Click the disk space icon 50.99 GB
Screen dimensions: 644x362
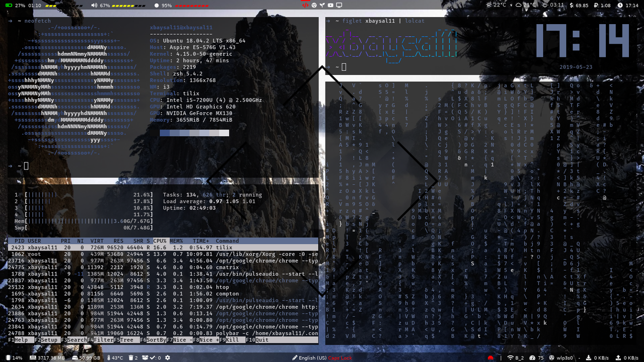coord(75,357)
